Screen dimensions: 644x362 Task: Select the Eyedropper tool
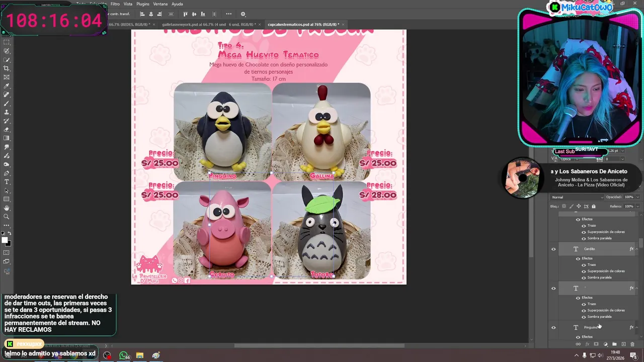click(x=7, y=86)
